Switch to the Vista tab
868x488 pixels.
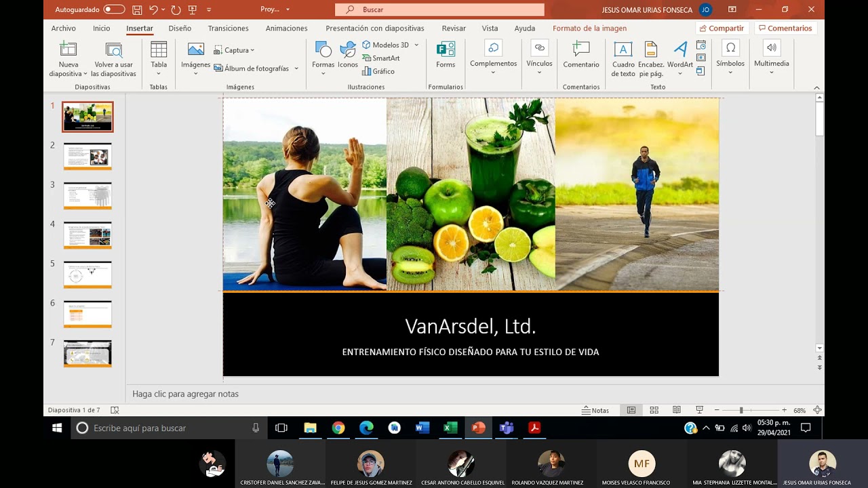point(490,28)
